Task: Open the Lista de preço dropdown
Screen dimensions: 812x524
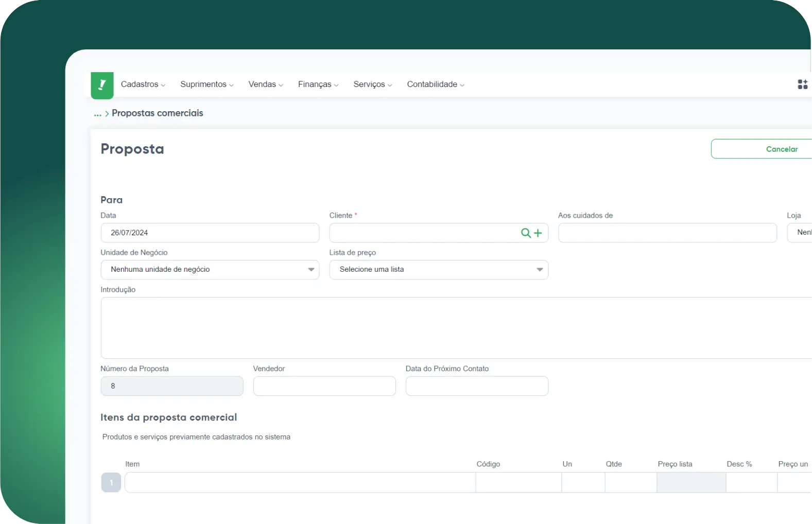Action: point(439,270)
